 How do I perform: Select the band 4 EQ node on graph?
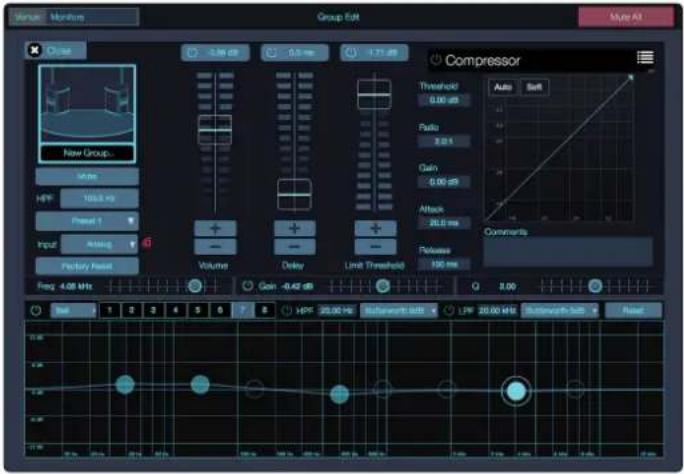coord(339,394)
